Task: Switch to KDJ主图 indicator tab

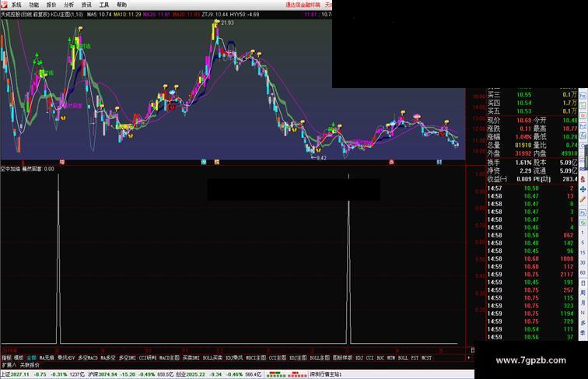Action: click(299, 358)
